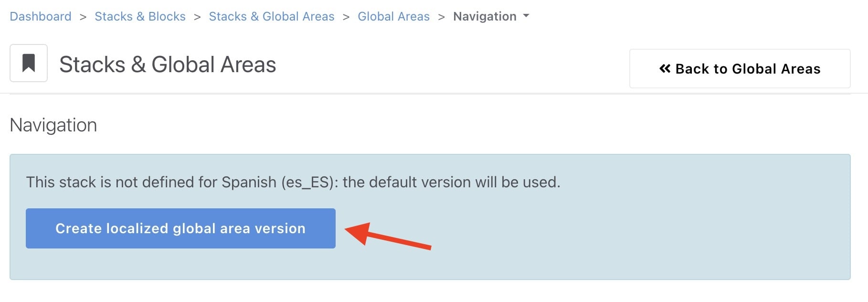Image resolution: width=868 pixels, height=302 pixels.
Task: Open the Global Areas breadcrumb link
Action: click(x=393, y=17)
